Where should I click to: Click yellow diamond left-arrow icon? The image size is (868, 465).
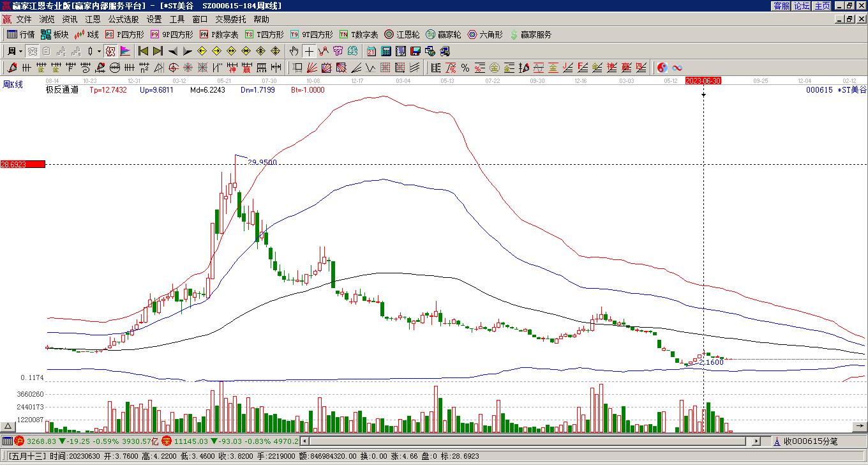click(x=202, y=51)
